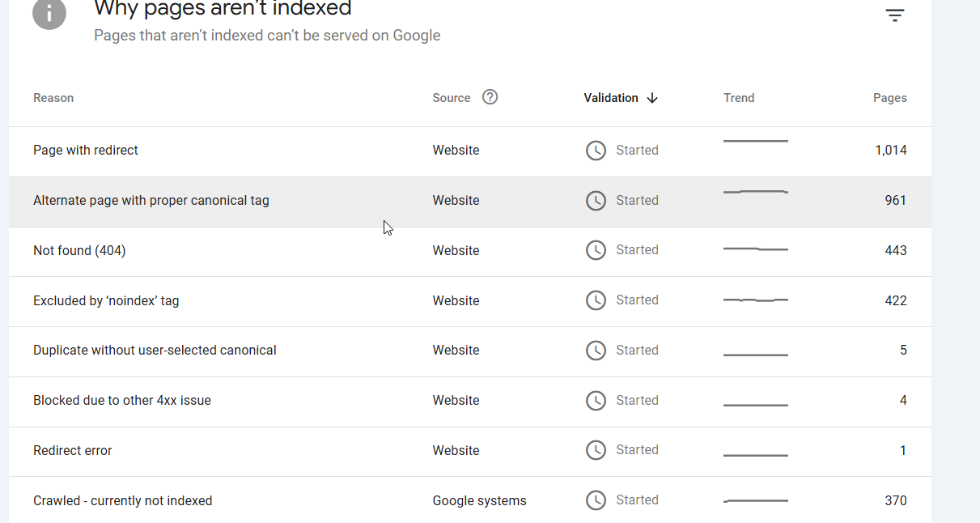Click the trend sparkline for Excluded by noindex
980x523 pixels.
756,300
